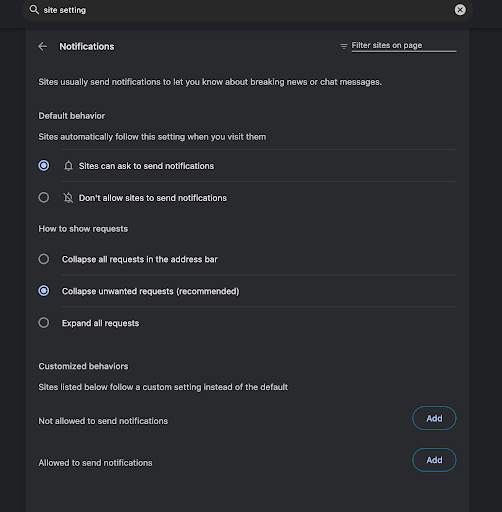
Task: Focus the Filter sites on page field
Action: pyautogui.click(x=404, y=45)
